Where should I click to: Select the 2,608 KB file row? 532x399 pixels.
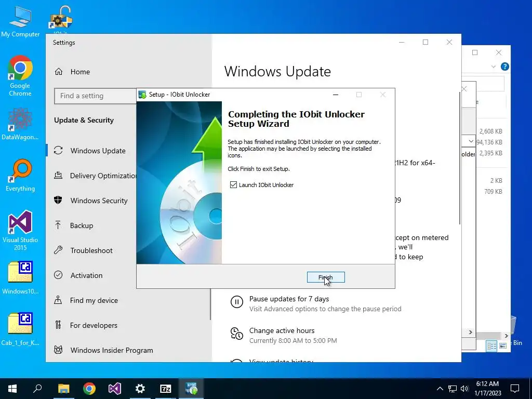(x=490, y=131)
